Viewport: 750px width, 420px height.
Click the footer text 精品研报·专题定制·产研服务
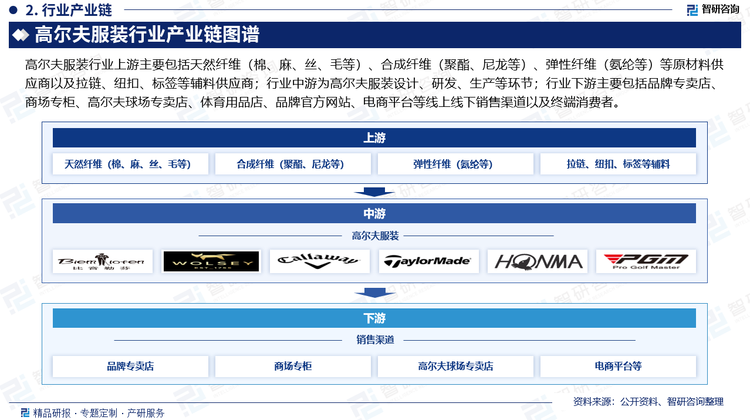(x=99, y=413)
